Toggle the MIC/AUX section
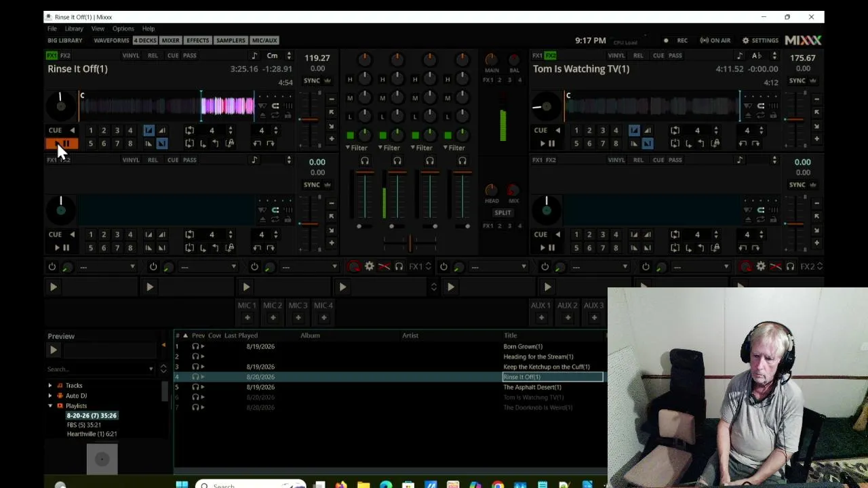The image size is (868, 488). pyautogui.click(x=264, y=41)
